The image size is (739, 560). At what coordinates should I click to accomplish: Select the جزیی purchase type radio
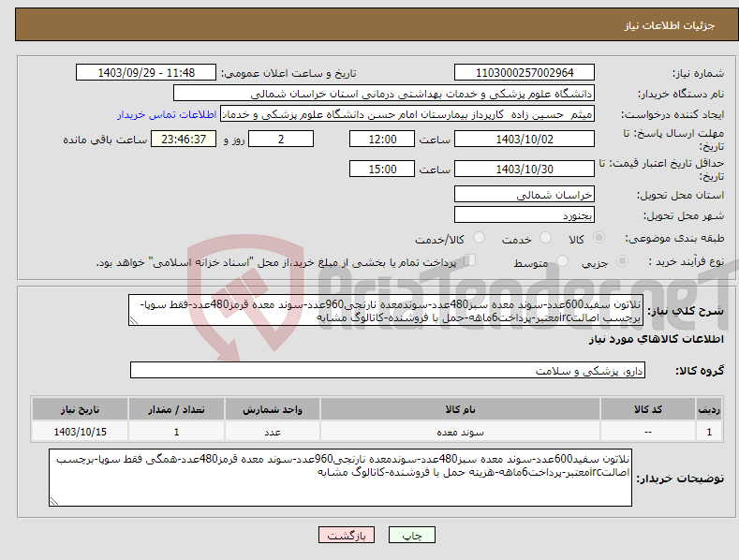click(622, 261)
